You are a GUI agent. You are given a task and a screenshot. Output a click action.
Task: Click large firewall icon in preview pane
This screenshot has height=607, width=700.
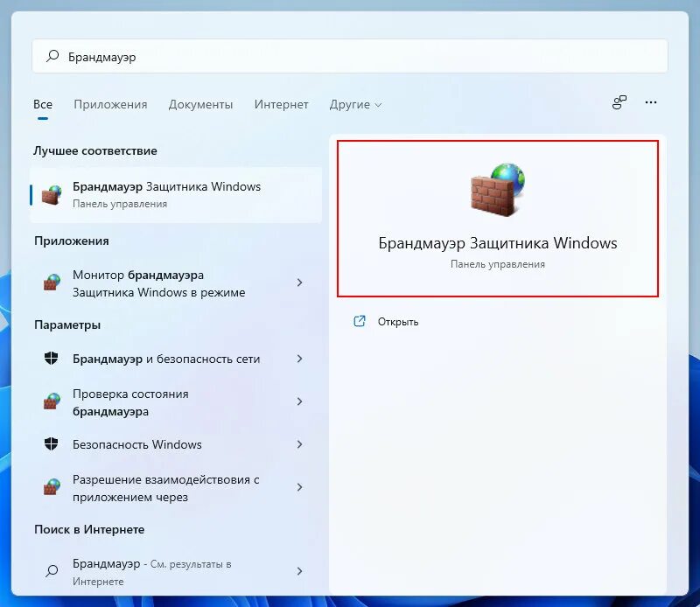(498, 189)
